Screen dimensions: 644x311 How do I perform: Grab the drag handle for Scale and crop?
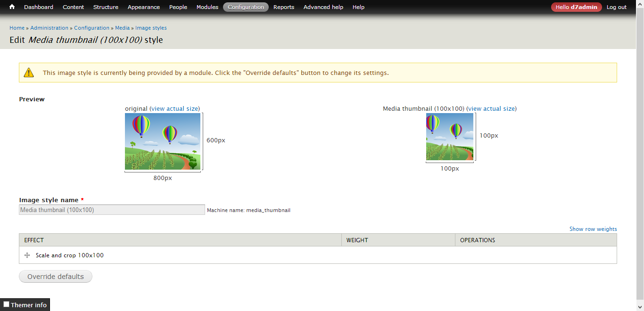point(27,255)
